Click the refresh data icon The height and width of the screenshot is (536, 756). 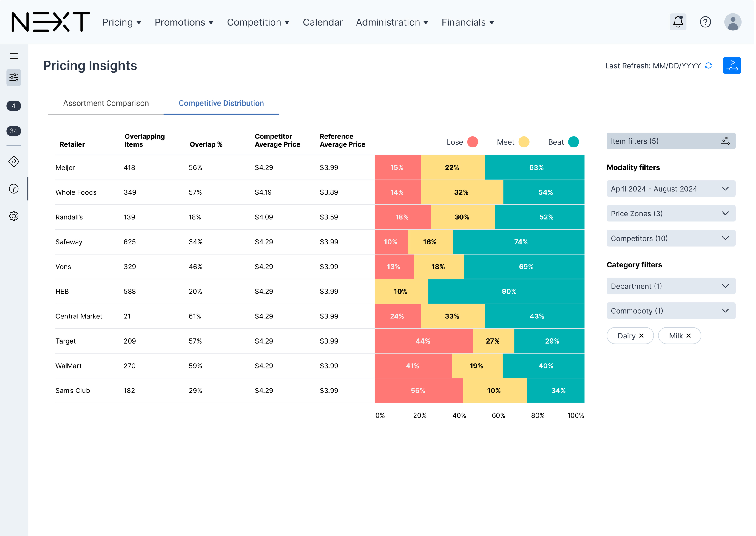709,66
